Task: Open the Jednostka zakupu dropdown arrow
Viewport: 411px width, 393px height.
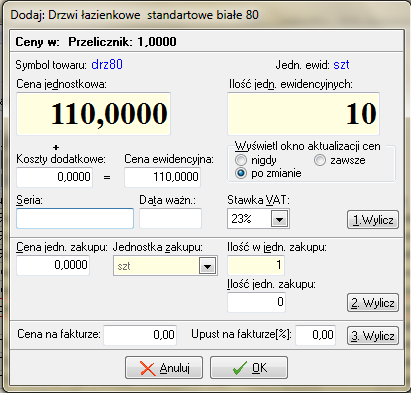Action: [207, 266]
